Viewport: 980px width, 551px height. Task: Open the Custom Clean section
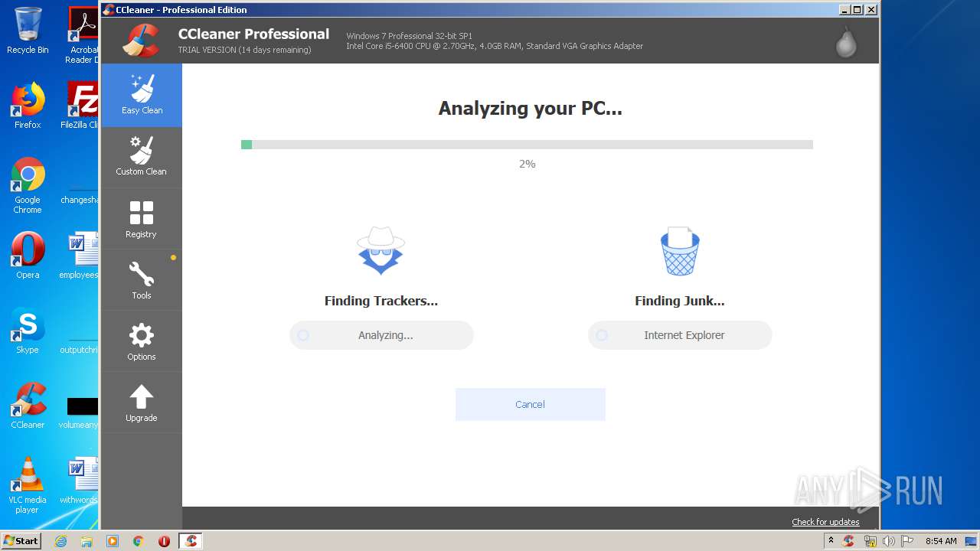(142, 157)
